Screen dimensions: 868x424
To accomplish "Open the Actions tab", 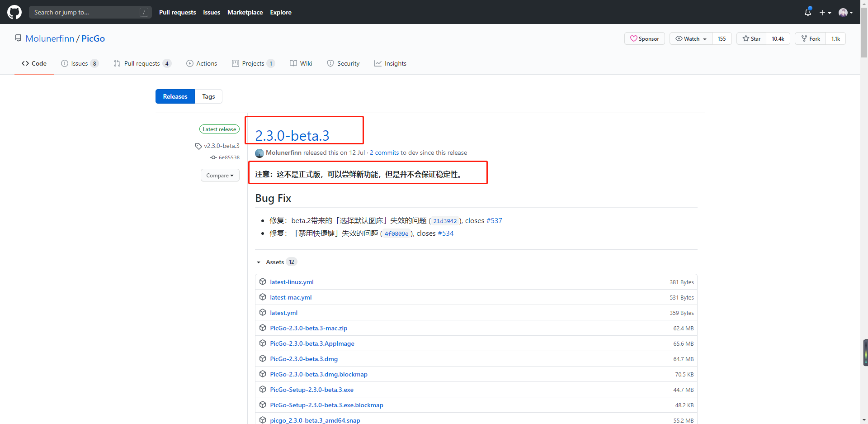I will pos(202,63).
